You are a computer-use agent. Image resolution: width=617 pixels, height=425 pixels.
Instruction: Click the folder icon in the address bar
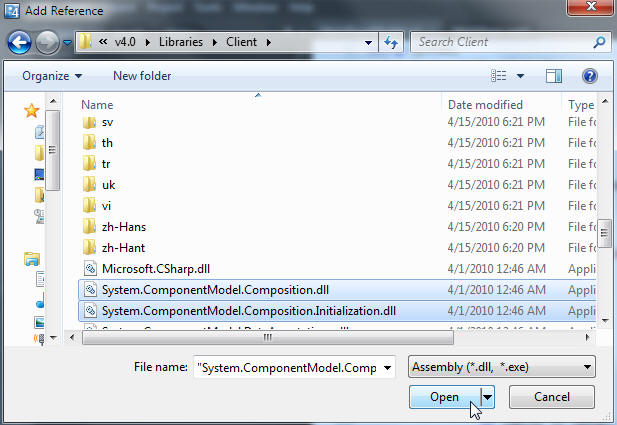point(85,42)
